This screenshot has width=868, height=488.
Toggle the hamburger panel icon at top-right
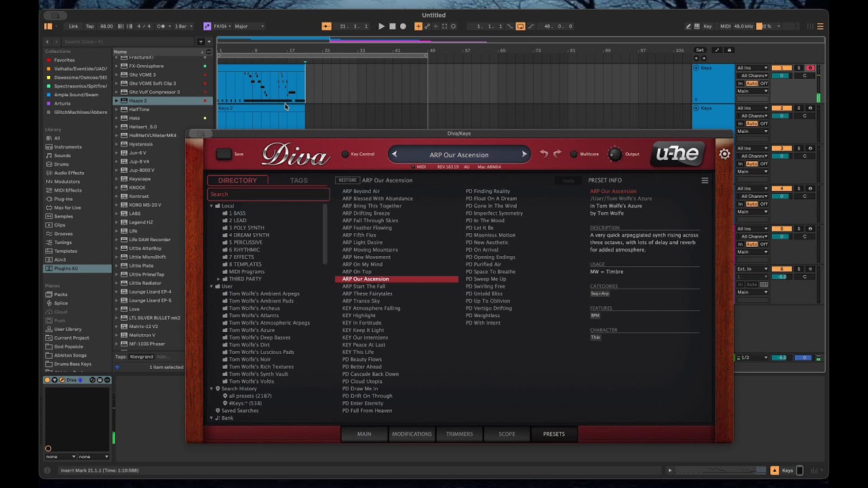pos(820,26)
